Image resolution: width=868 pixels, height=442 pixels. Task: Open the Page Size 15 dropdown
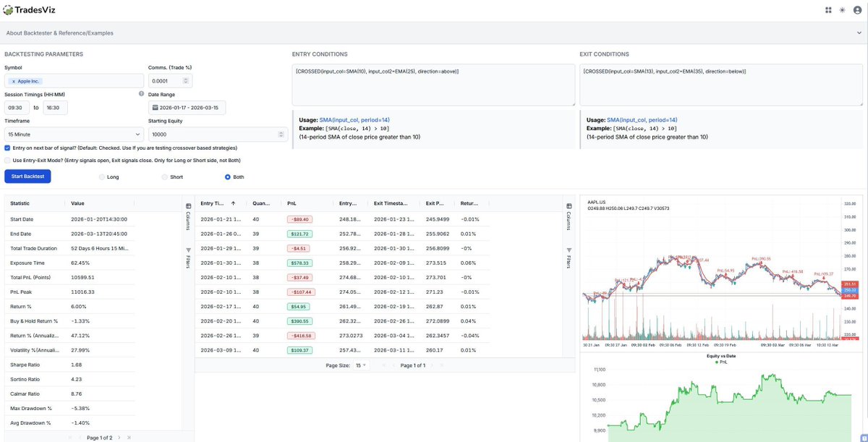tap(359, 365)
